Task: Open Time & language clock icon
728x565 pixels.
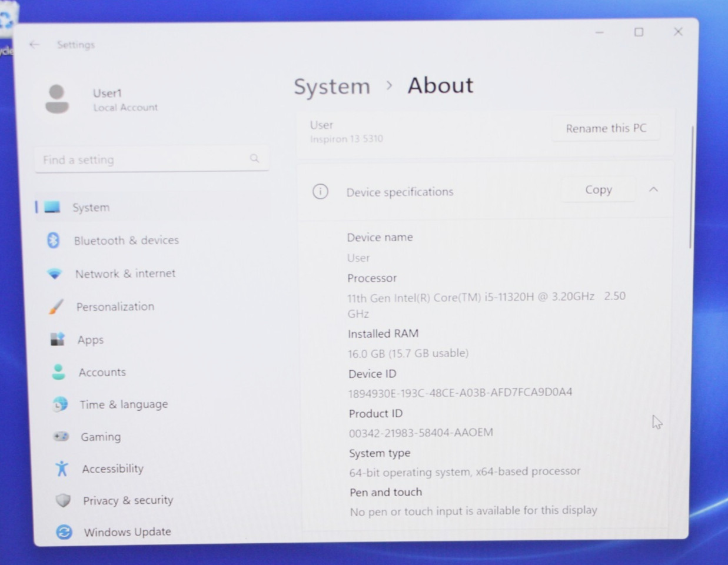Action: 60,404
